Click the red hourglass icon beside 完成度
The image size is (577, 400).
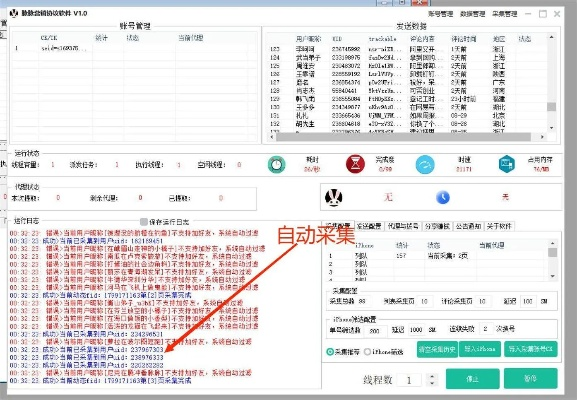click(355, 164)
